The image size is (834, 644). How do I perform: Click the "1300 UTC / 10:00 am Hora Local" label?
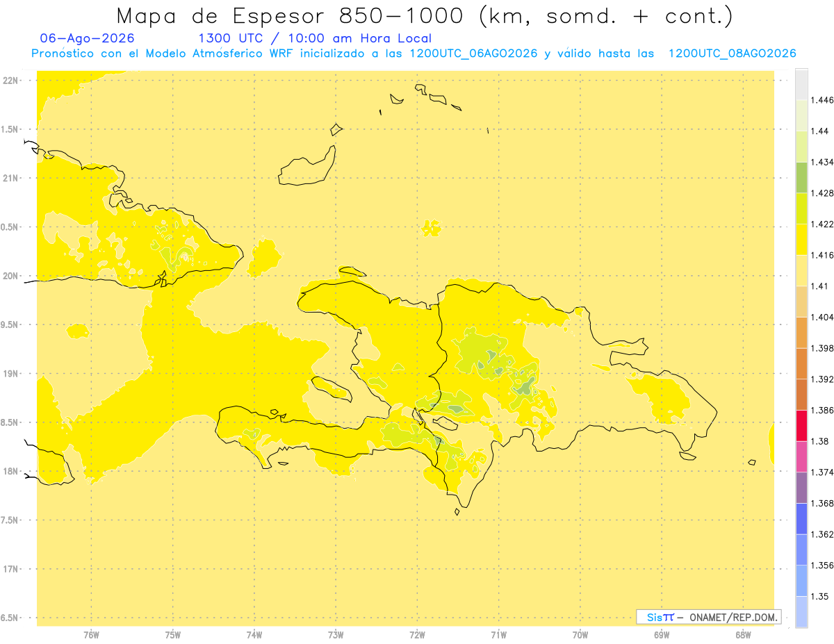pos(315,39)
